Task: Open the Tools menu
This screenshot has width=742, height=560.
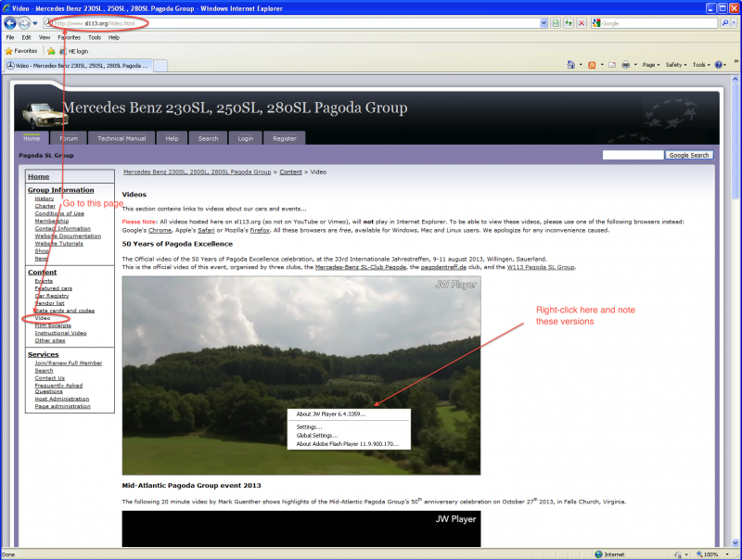Action: (95, 37)
